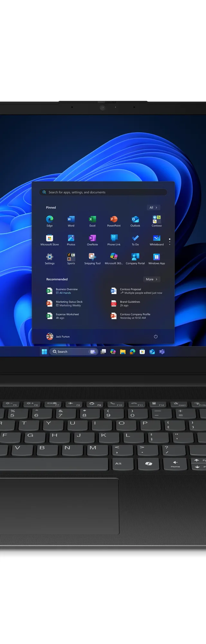The image size is (206, 644).
Task: Open Expense Worksheet recommended file
Action: point(63,316)
